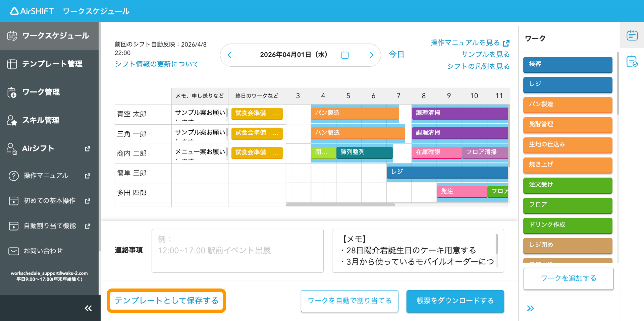Open シフト情報の更新について link
Image resolution: width=644 pixels, height=321 pixels.
(x=157, y=64)
